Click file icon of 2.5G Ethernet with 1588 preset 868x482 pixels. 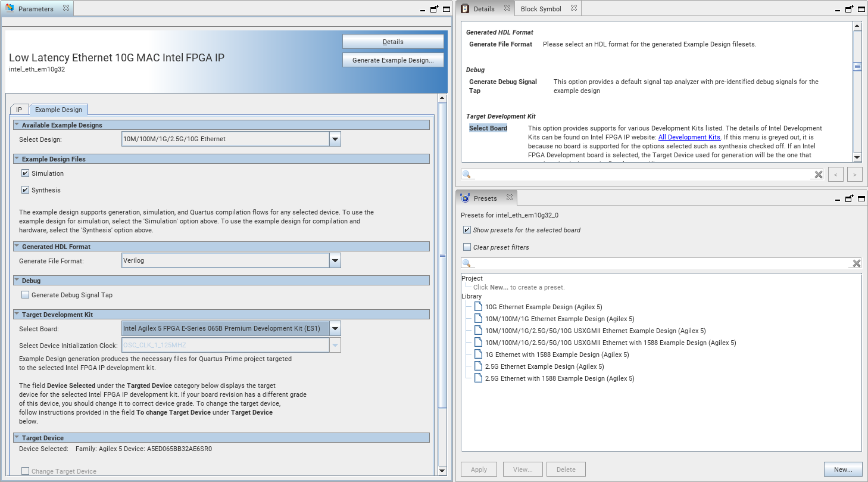pyautogui.click(x=479, y=378)
